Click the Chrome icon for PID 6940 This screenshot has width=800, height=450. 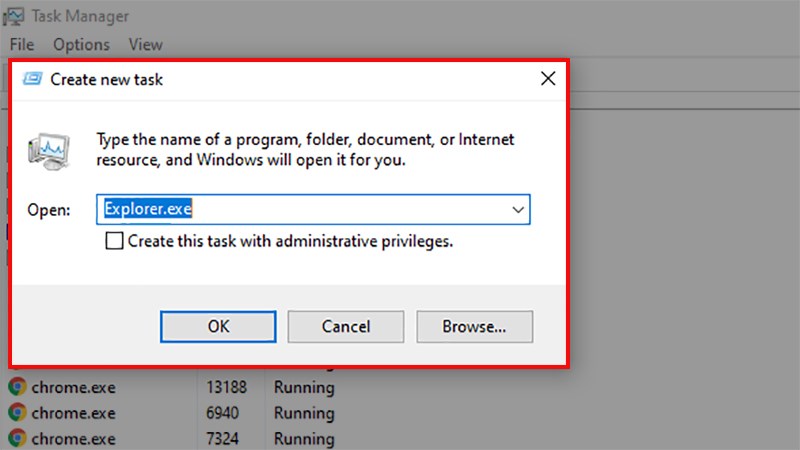tap(17, 413)
